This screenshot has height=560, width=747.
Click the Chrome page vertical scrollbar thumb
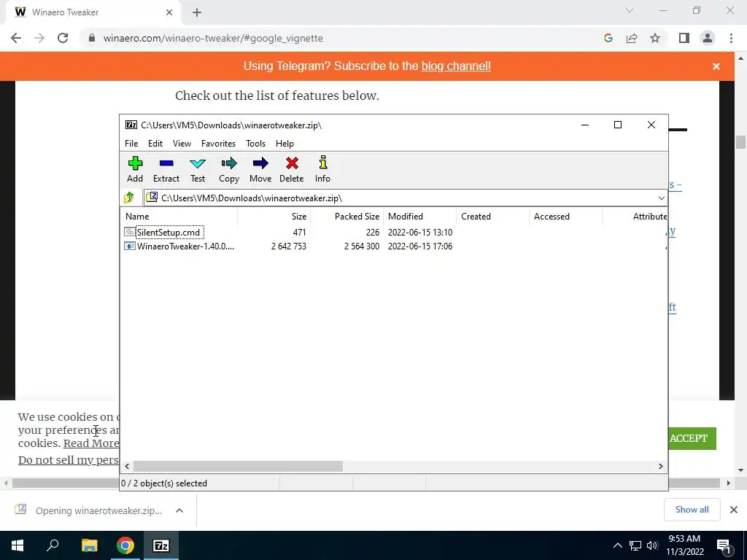tap(740, 142)
